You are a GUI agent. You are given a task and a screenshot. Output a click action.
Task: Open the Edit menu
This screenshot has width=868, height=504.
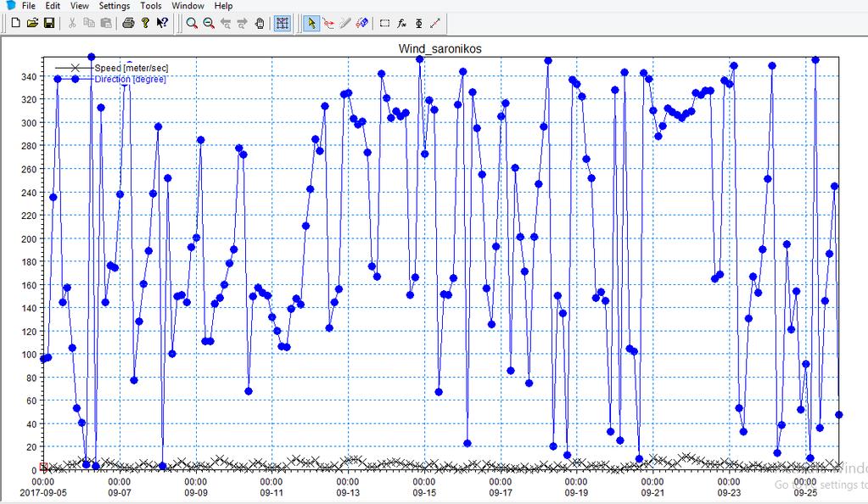[53, 6]
